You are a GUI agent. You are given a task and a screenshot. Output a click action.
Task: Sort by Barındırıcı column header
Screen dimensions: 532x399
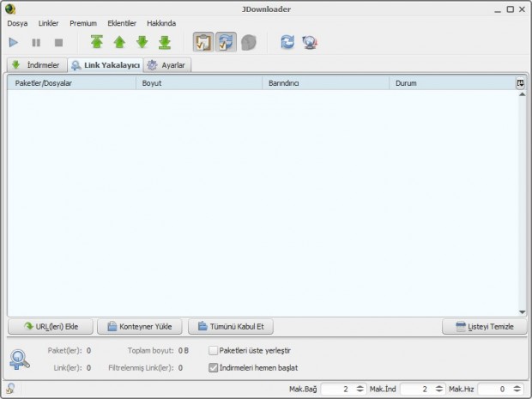[326, 83]
